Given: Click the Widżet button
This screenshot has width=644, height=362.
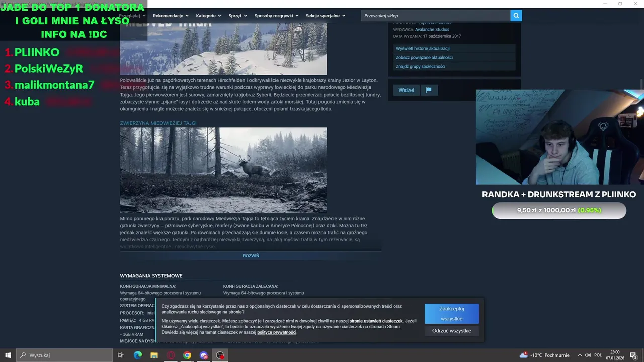Looking at the screenshot, I should coord(406,90).
